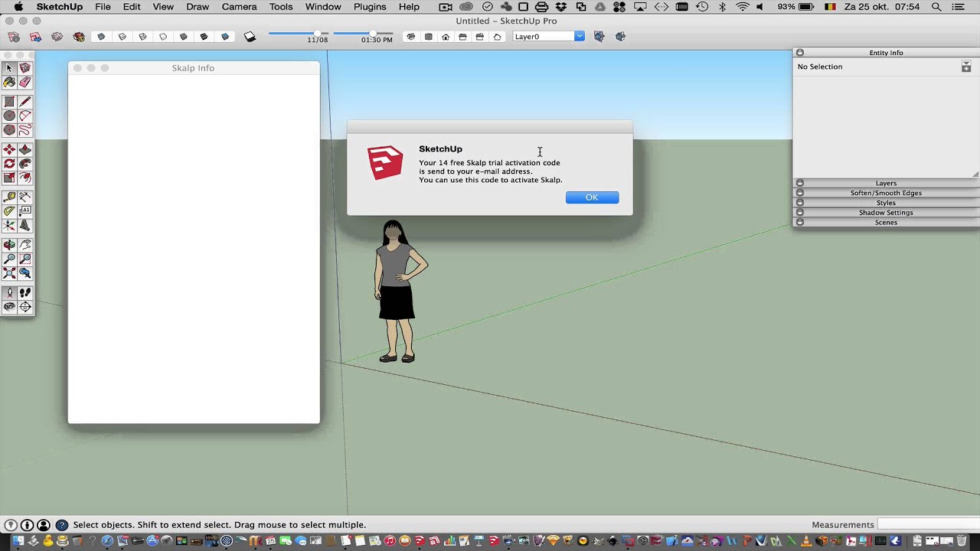Show details button in Entity Info
Viewport: 980px width, 551px height.
coord(966,67)
